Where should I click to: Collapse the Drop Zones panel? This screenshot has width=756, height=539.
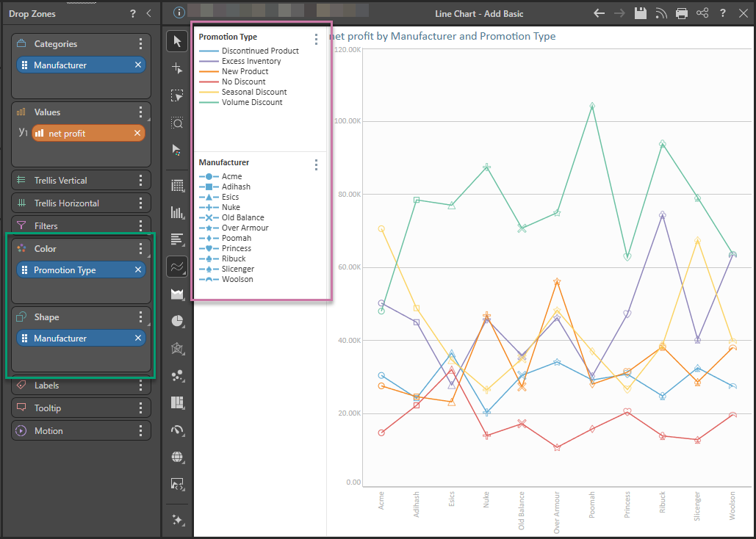tap(149, 13)
